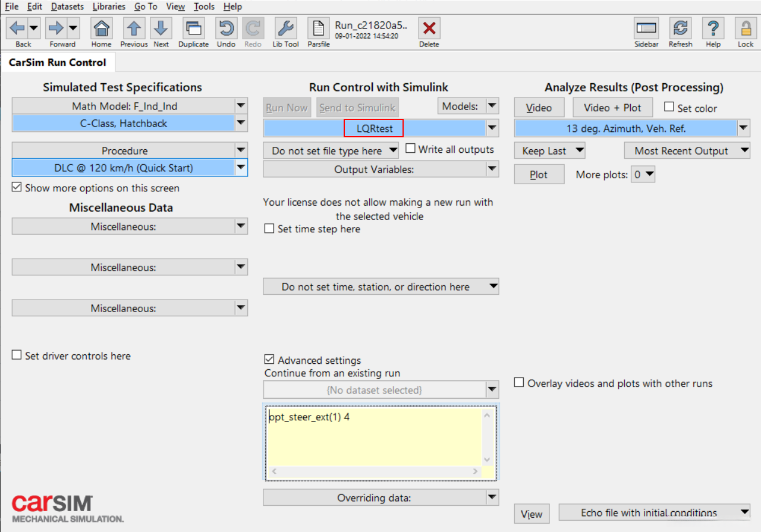
Task: Expand the C-Class, Hatchback vehicle dropdown arrow
Action: click(241, 124)
